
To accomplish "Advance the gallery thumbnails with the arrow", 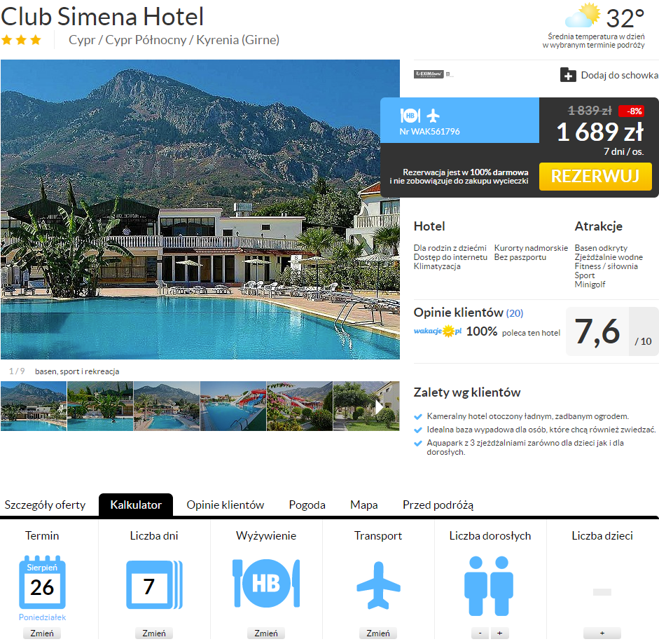I will (x=379, y=406).
